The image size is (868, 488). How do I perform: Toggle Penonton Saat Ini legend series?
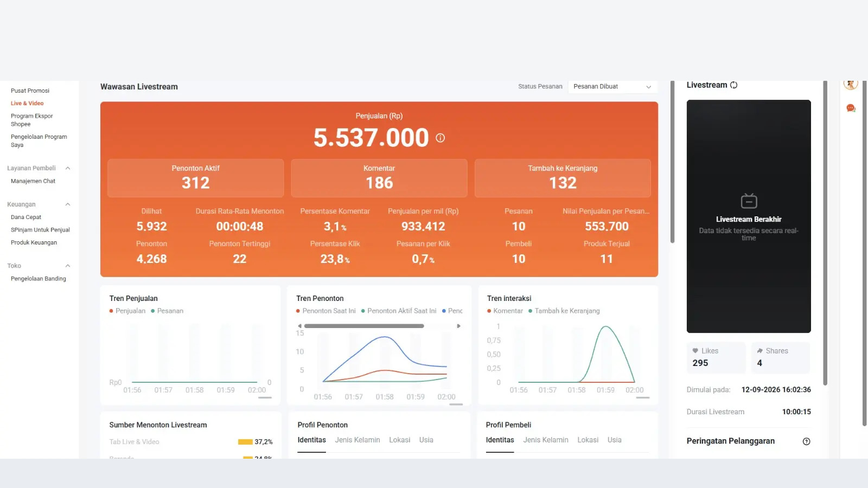click(326, 311)
